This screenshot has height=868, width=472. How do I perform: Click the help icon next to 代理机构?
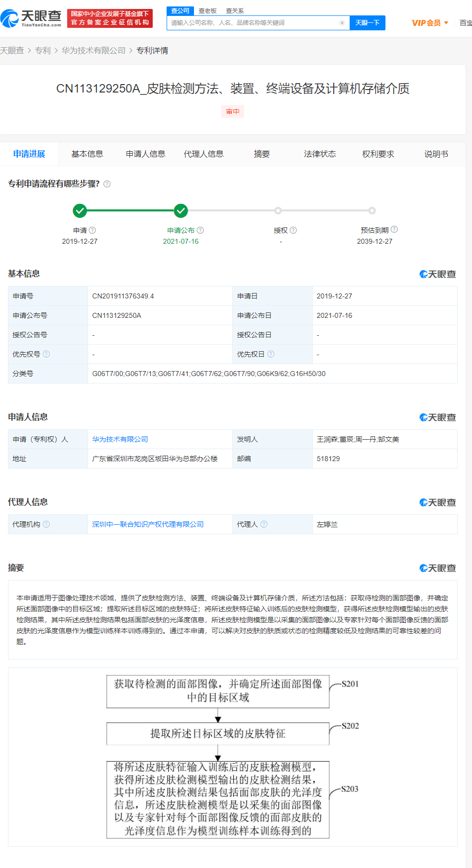coord(47,524)
